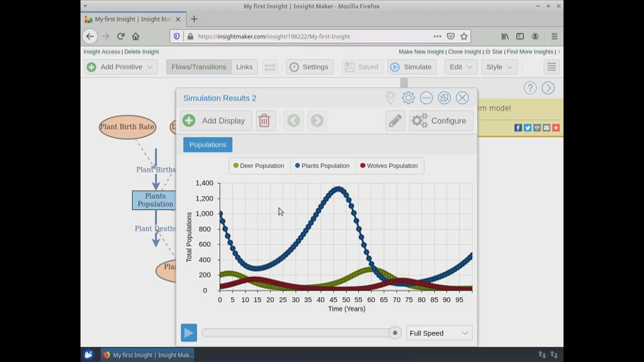Share the insight on Facebook
This screenshot has width=644, height=362.
(x=518, y=128)
